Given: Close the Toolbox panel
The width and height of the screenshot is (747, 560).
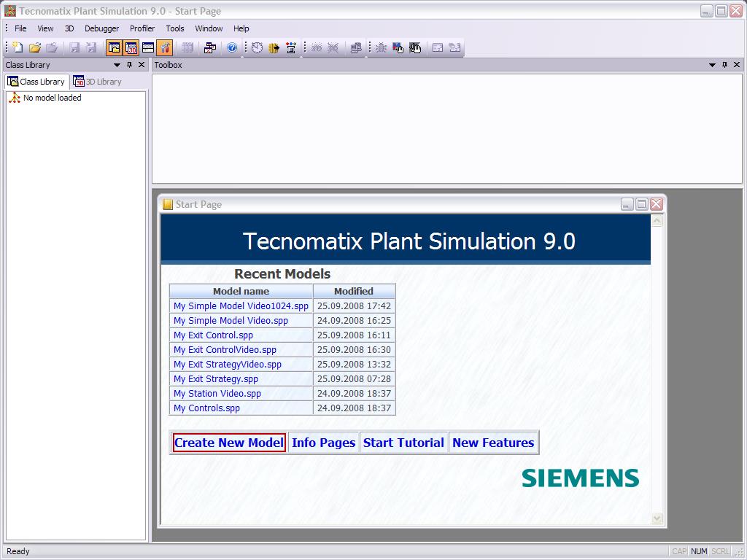Looking at the screenshot, I should click(737, 65).
